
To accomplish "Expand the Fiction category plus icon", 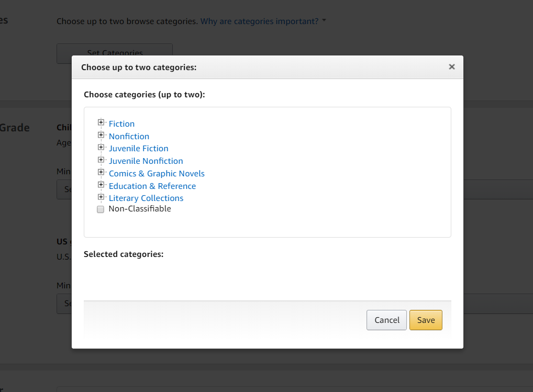I will [x=101, y=122].
